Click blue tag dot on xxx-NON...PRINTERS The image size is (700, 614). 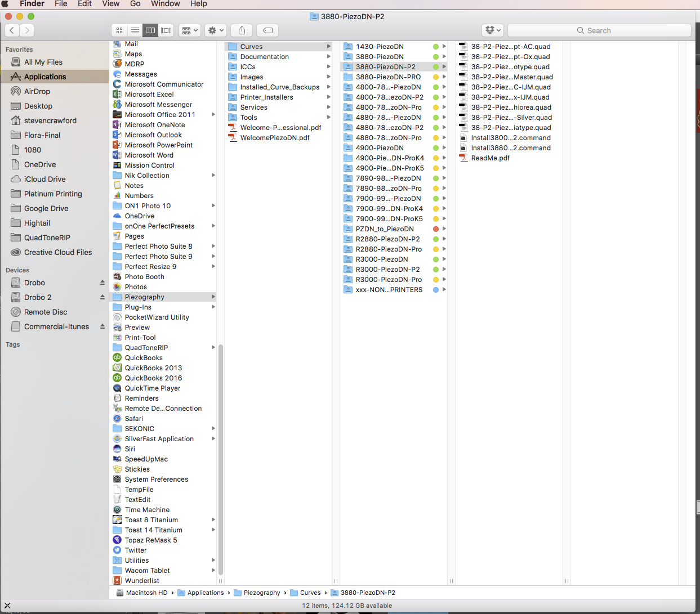(x=436, y=290)
